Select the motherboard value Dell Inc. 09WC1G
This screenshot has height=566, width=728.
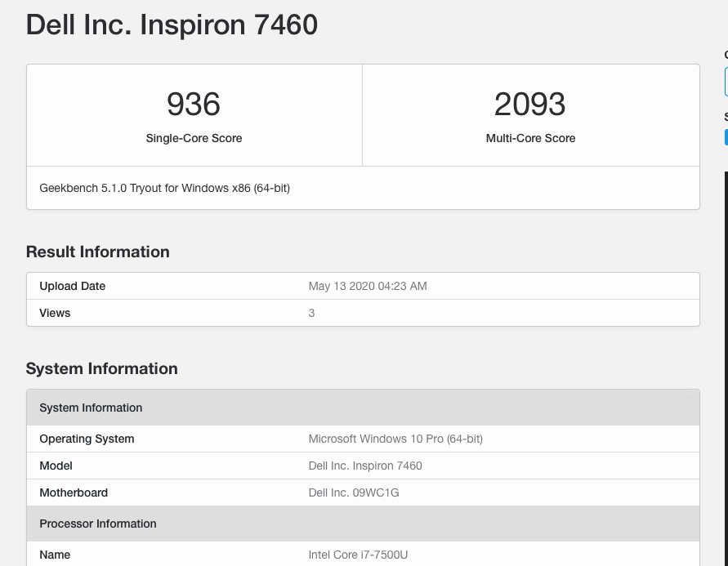pos(354,492)
